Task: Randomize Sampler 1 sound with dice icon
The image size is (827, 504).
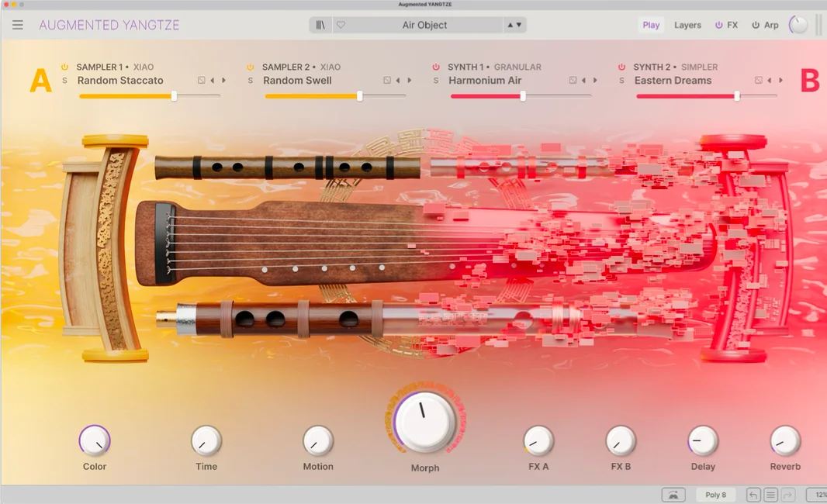Action: 202,80
